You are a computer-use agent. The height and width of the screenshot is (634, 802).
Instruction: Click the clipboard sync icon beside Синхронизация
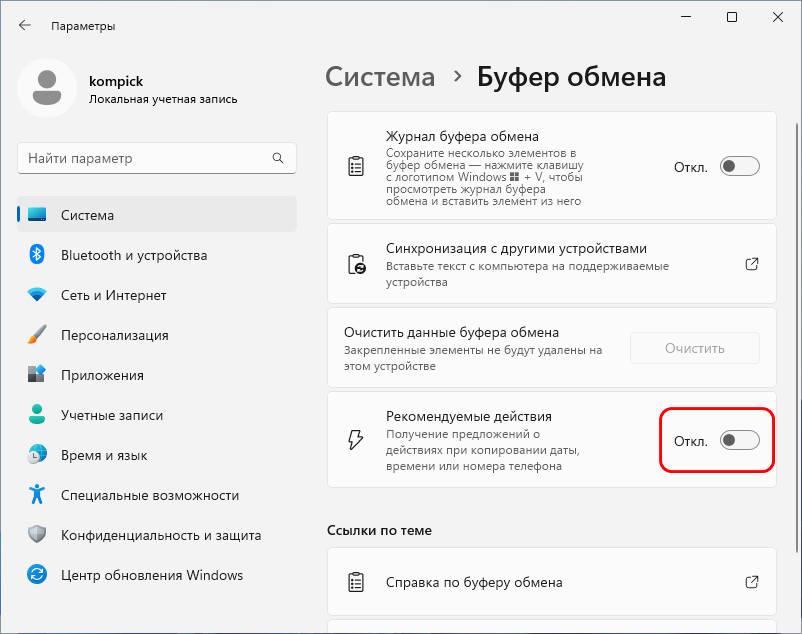pos(357,264)
